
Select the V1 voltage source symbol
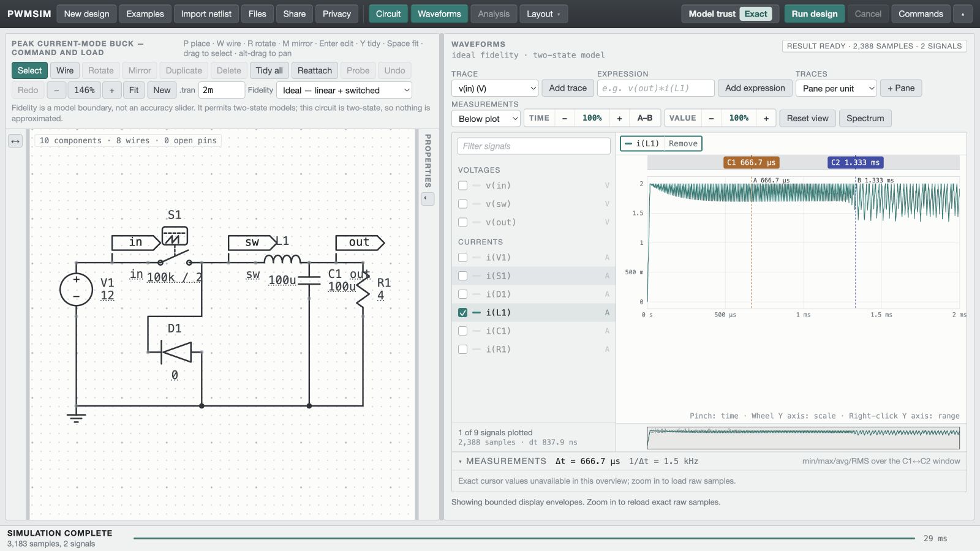pos(76,289)
